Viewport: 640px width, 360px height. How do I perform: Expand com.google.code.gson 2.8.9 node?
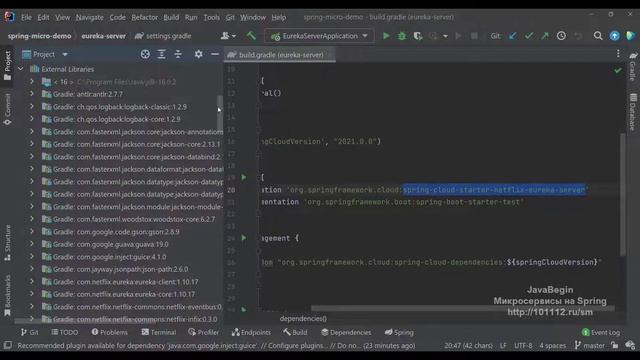pyautogui.click(x=32, y=231)
